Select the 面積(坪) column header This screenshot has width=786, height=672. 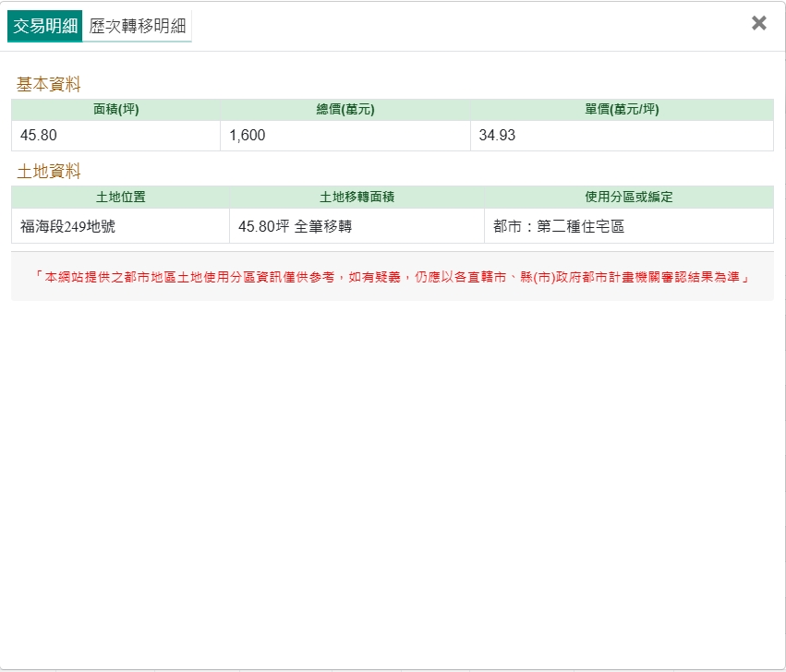click(x=115, y=110)
